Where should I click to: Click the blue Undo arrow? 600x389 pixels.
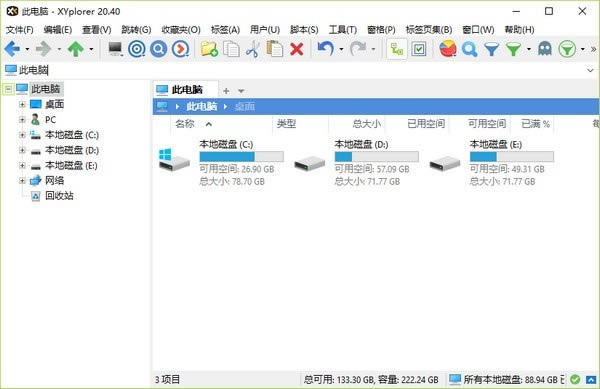(x=325, y=49)
